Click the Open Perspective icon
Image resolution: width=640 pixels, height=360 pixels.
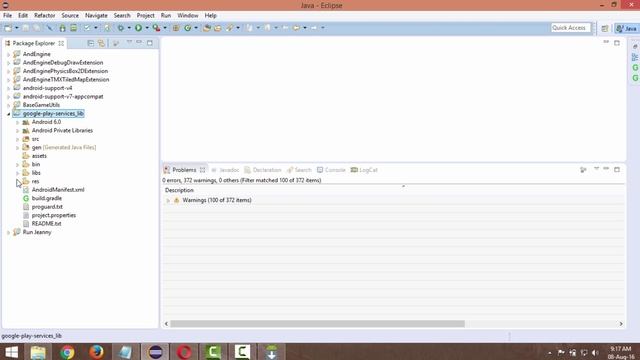pyautogui.click(x=604, y=28)
